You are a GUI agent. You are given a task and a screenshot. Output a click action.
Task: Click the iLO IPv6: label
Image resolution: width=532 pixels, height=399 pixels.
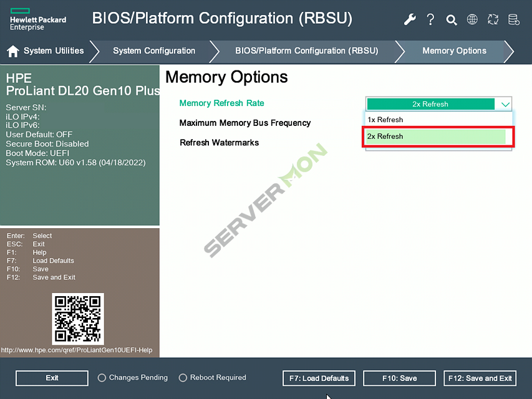coord(22,125)
